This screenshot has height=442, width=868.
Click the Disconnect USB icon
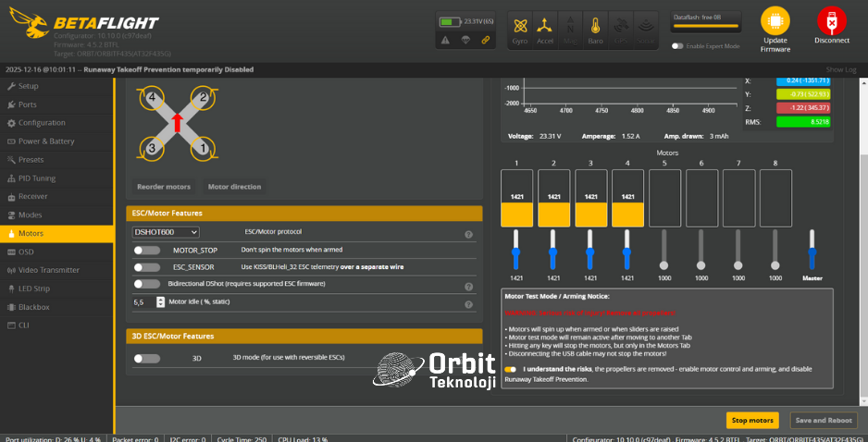click(831, 22)
